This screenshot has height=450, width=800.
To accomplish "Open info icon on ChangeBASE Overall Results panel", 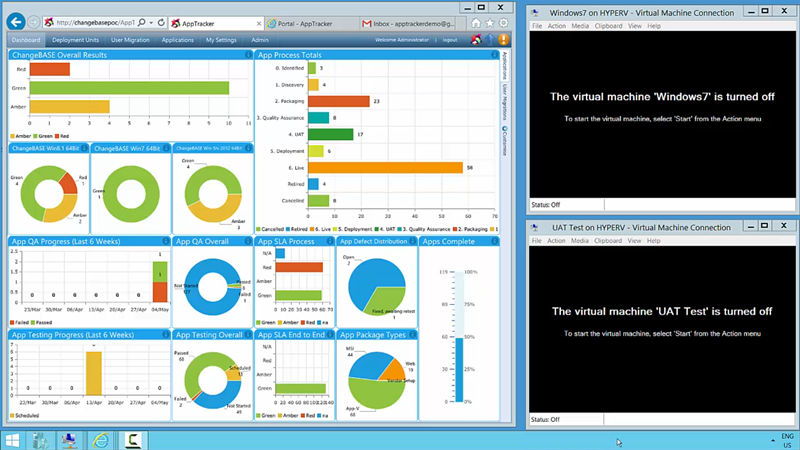I will (x=248, y=55).
